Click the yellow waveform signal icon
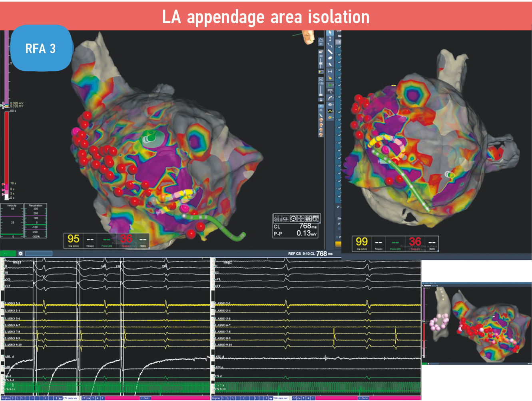This screenshot has height=401, width=532. (330, 111)
